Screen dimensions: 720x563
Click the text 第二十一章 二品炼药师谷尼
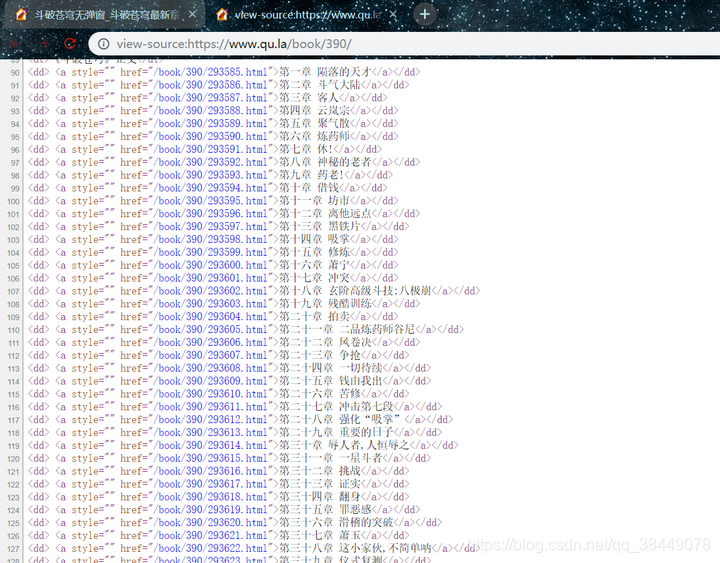tap(347, 329)
